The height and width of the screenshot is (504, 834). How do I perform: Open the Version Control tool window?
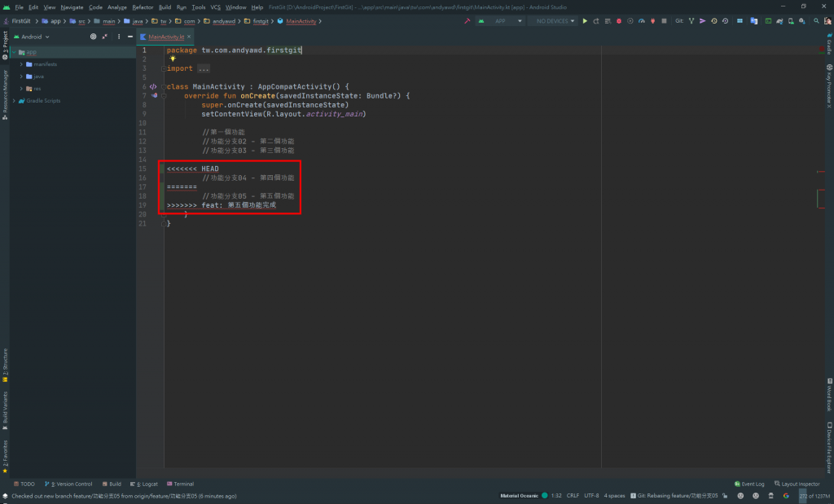(68, 484)
